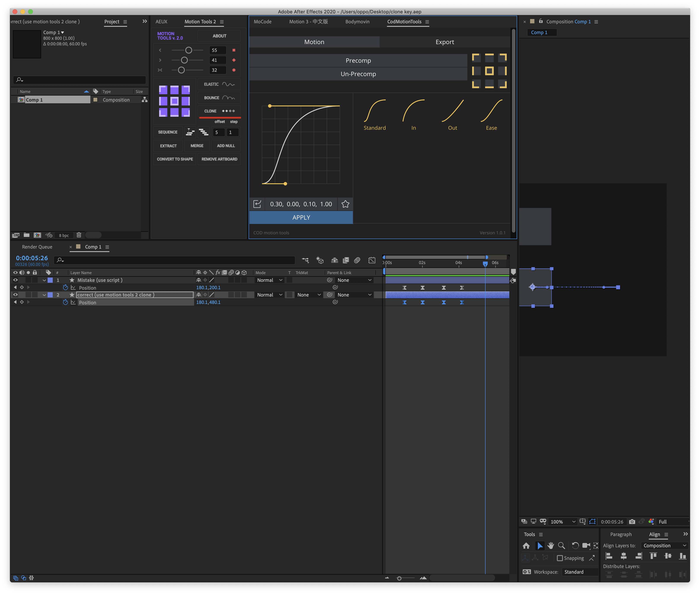This screenshot has height=594, width=700.
Task: Select the Selection arrow tool
Action: click(540, 546)
